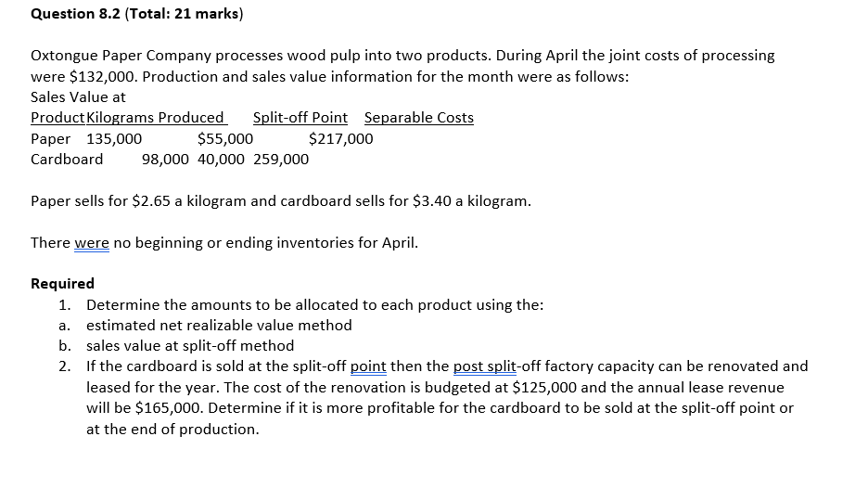The width and height of the screenshot is (868, 488).
Task: Click the underlined "Separable Costs" column header
Action: coord(419,118)
